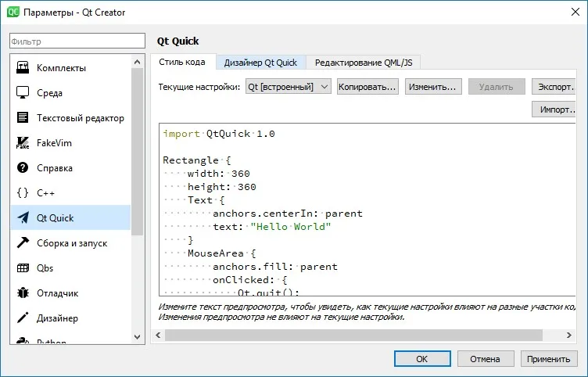The width and height of the screenshot is (588, 377).
Task: Expand the current settings Qt [встроенный] dropdown
Action: (x=289, y=87)
